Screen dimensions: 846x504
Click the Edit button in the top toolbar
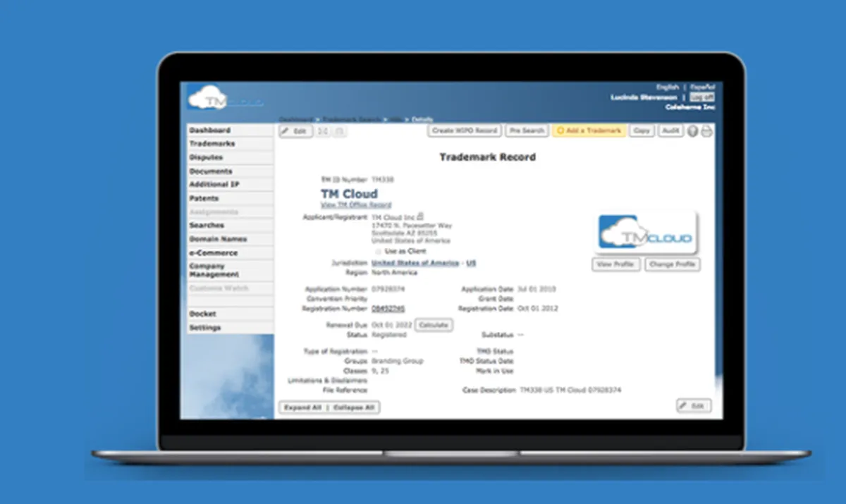pos(296,132)
